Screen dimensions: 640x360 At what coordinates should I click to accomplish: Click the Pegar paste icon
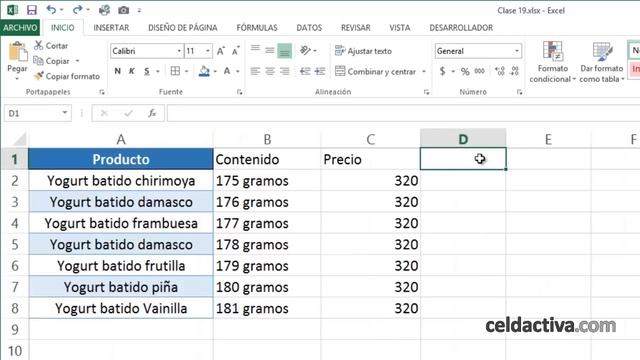pos(17,53)
